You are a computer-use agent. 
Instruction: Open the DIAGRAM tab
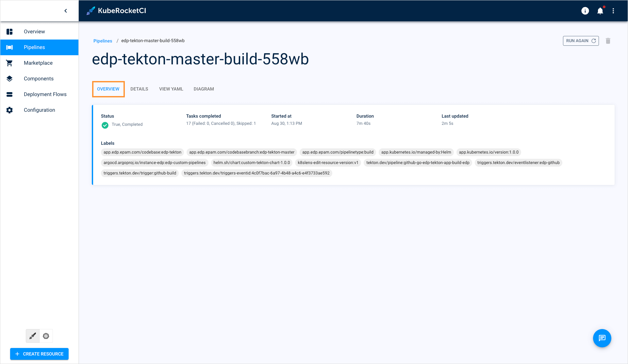coord(204,89)
